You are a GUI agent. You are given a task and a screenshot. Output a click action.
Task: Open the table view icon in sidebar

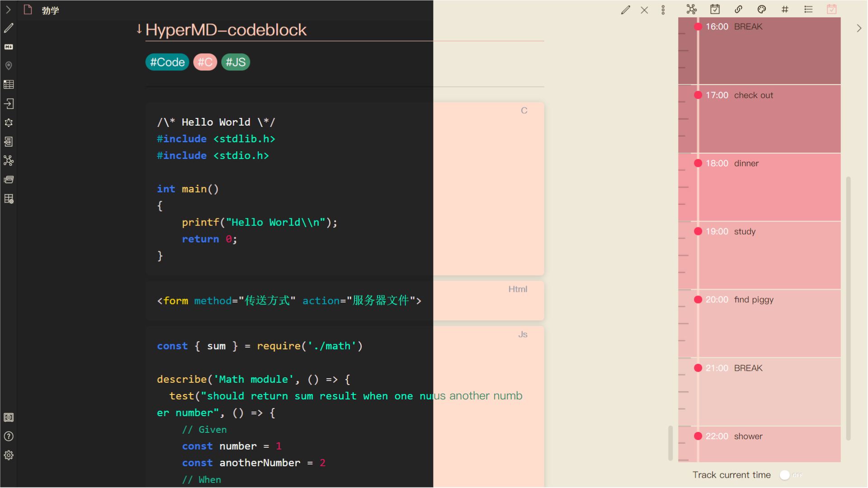pos(9,84)
